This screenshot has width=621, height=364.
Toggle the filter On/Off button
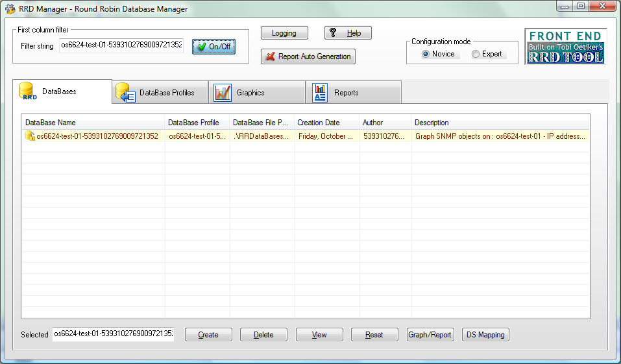click(214, 47)
